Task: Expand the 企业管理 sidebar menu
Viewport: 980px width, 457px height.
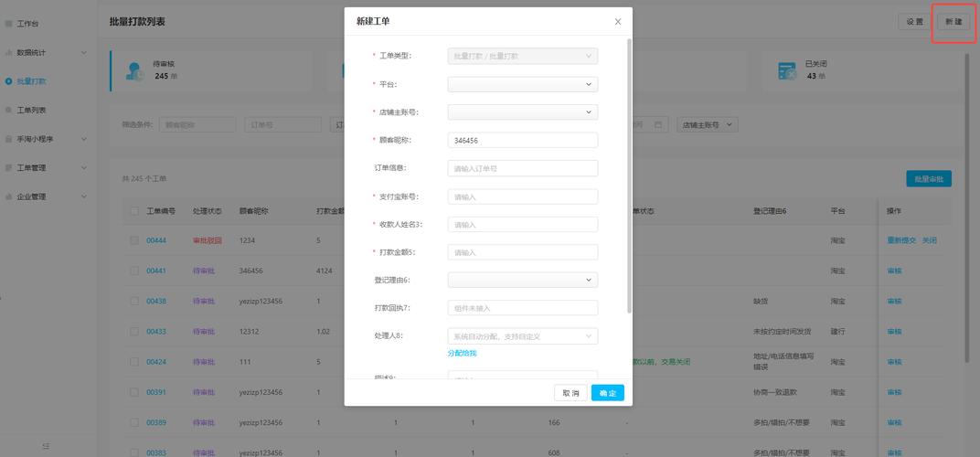Action: coord(84,197)
